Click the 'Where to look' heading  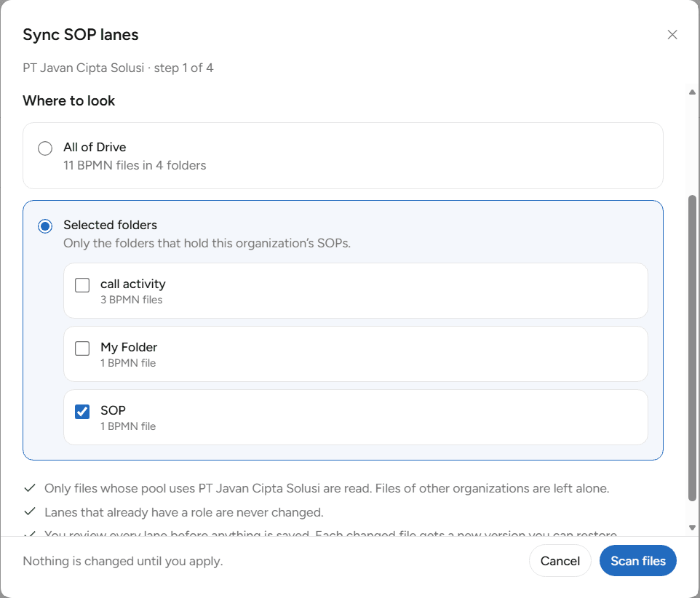68,101
